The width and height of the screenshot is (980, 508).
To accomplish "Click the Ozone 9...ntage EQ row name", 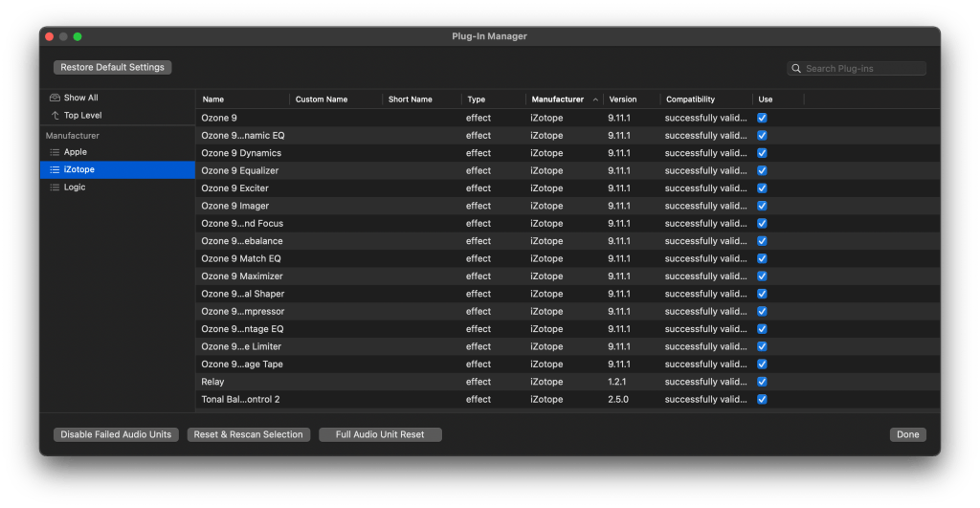I will [x=242, y=329].
